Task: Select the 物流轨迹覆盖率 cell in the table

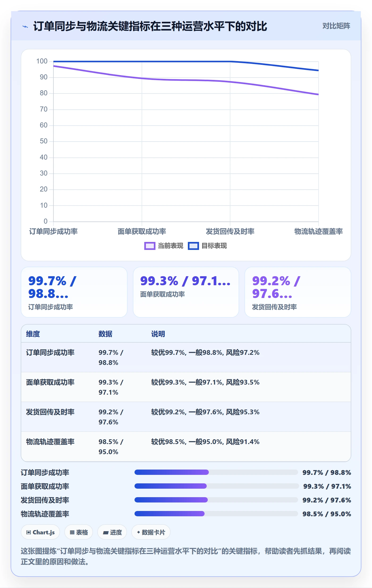Action: click(x=50, y=442)
